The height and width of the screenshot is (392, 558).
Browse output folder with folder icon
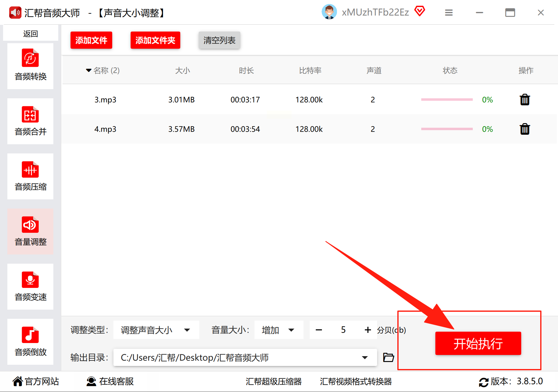coord(388,357)
